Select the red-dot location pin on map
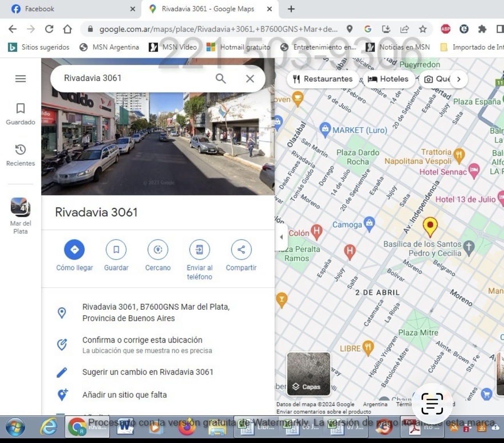The height and width of the screenshot is (443, 504). 430,227
